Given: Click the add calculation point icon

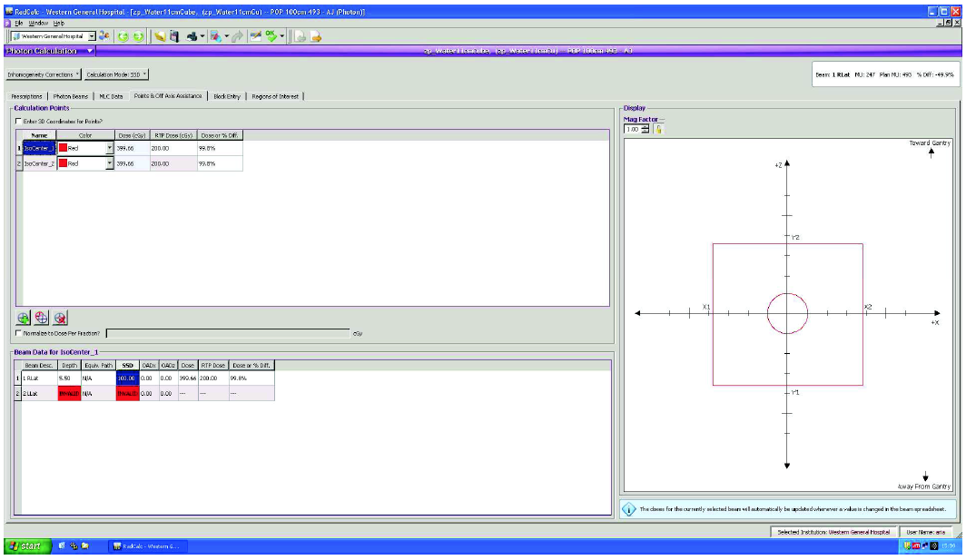Looking at the screenshot, I should pos(24,318).
